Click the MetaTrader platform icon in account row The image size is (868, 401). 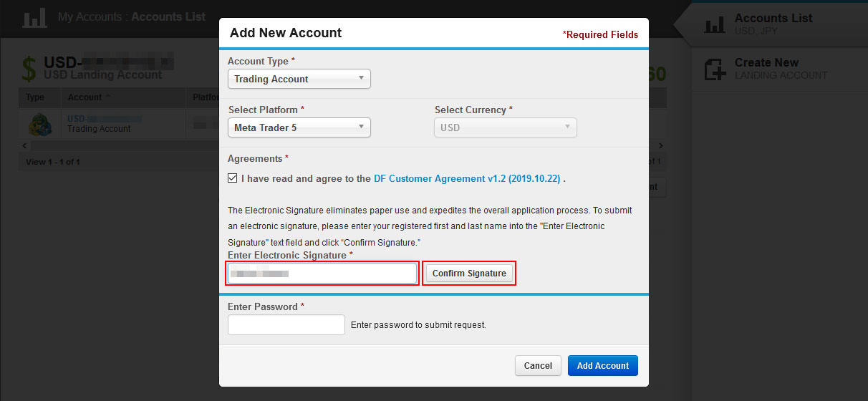[x=39, y=123]
